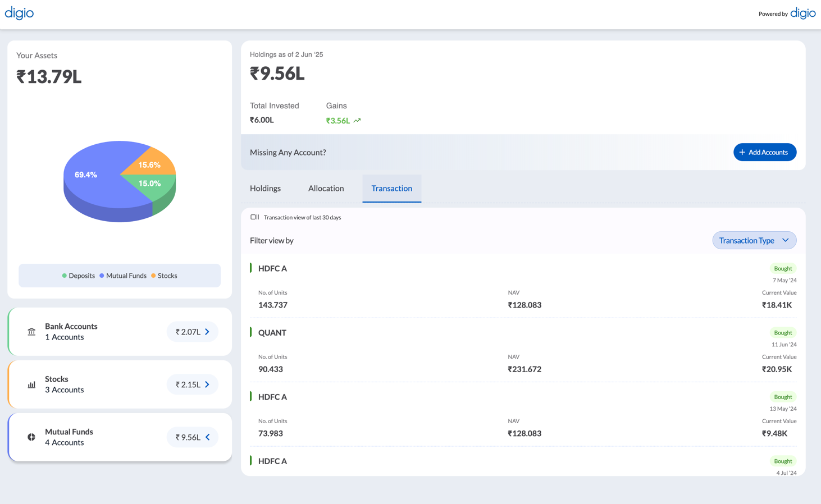Click the Gains amount ₹3.56L
This screenshot has width=821, height=504.
(x=338, y=121)
